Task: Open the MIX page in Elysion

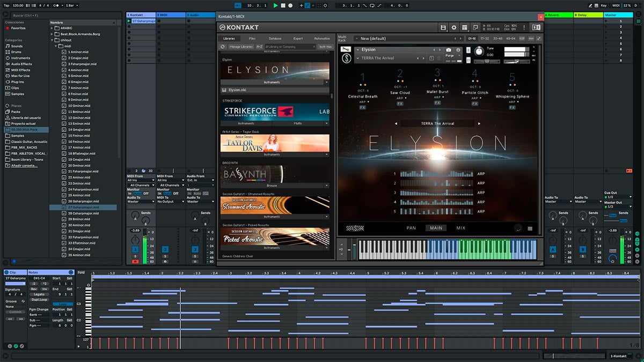Action: 461,228
